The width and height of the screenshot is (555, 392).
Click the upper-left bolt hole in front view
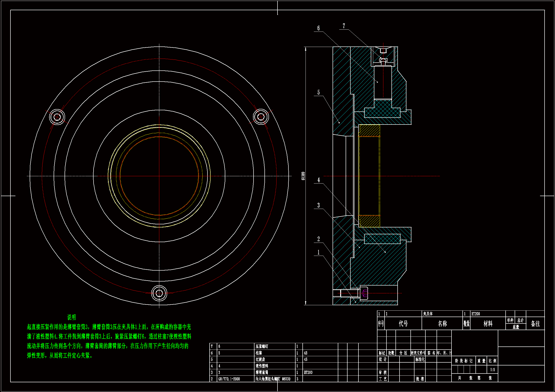click(57, 117)
